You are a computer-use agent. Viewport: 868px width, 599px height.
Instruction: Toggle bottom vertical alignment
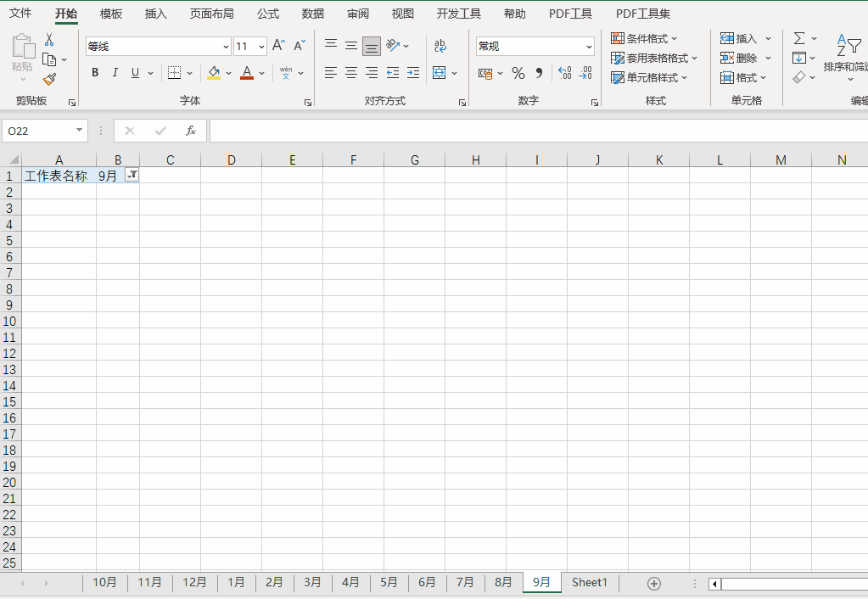click(x=372, y=47)
